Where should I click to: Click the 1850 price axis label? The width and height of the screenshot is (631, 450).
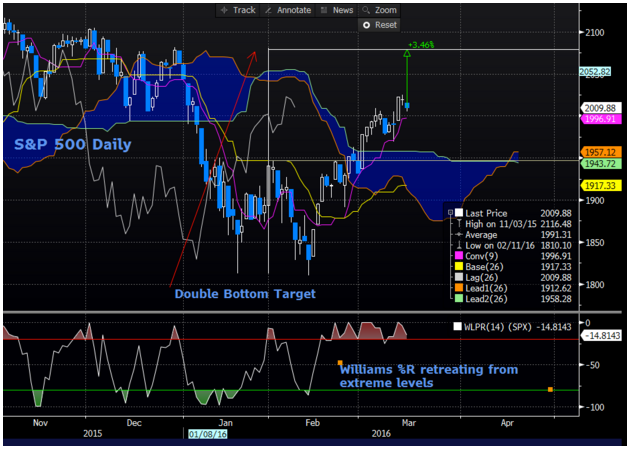click(x=595, y=243)
